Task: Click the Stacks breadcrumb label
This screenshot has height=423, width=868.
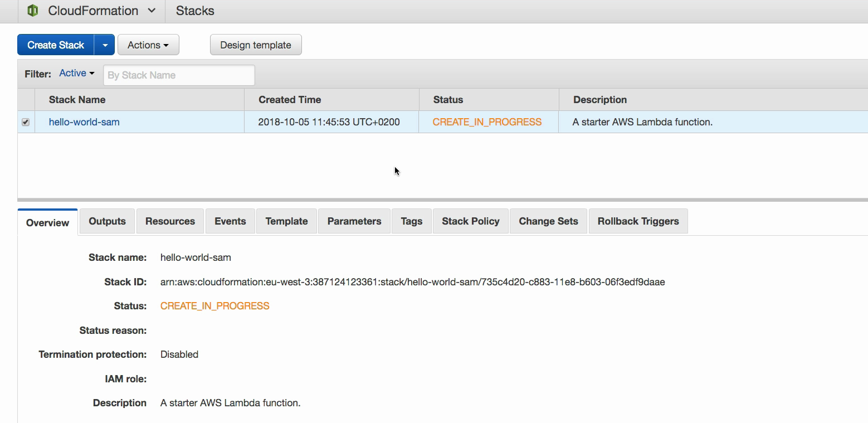Action: coord(195,11)
